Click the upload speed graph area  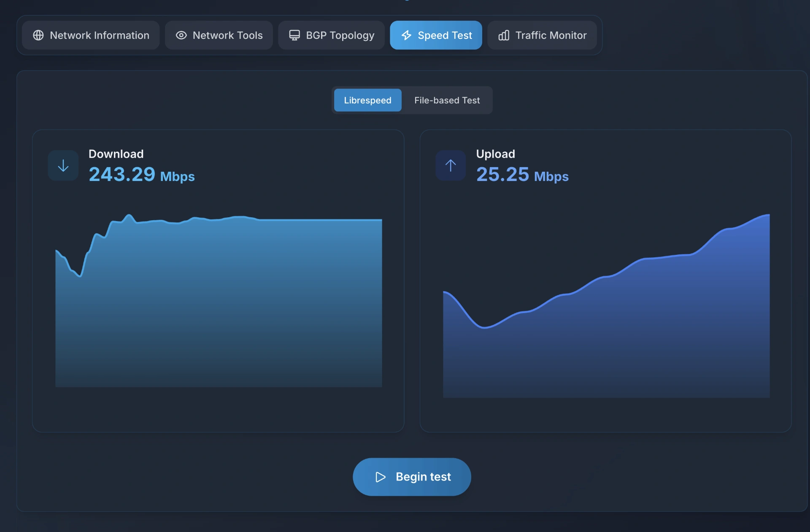(606, 329)
